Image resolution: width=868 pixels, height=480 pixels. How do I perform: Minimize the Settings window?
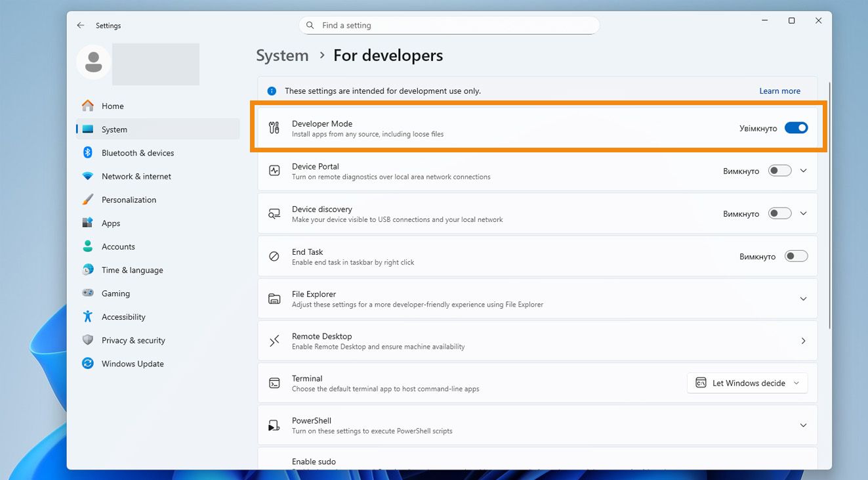pos(765,21)
